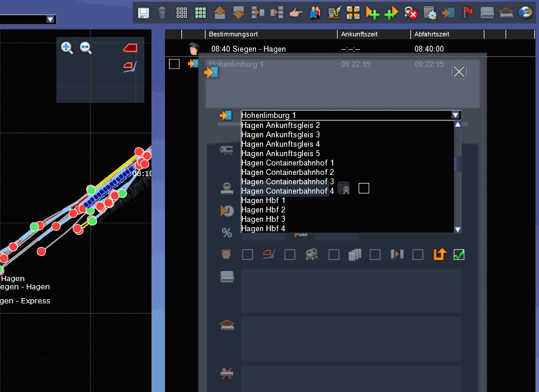Click the platform field next to platform icon
539x392 pixels.
(351, 291)
